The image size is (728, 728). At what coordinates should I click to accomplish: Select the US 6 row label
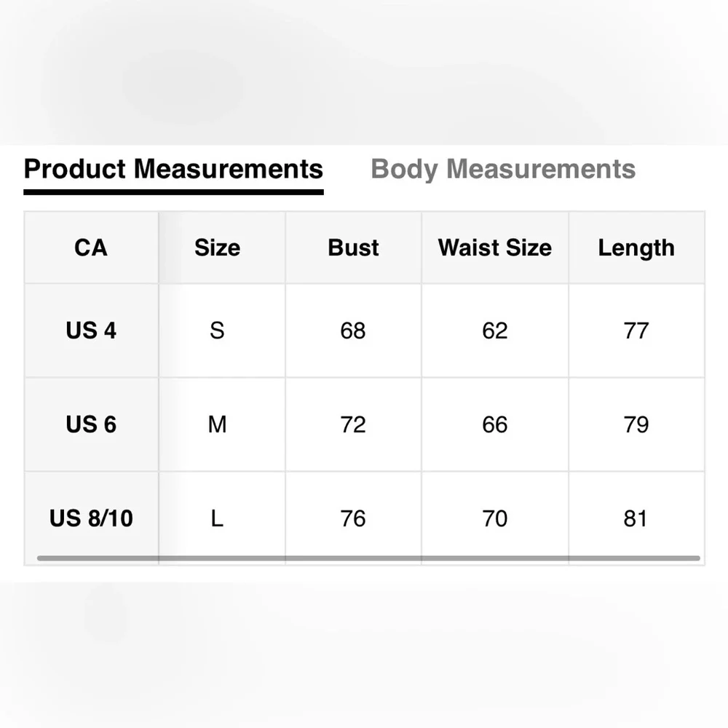91,424
